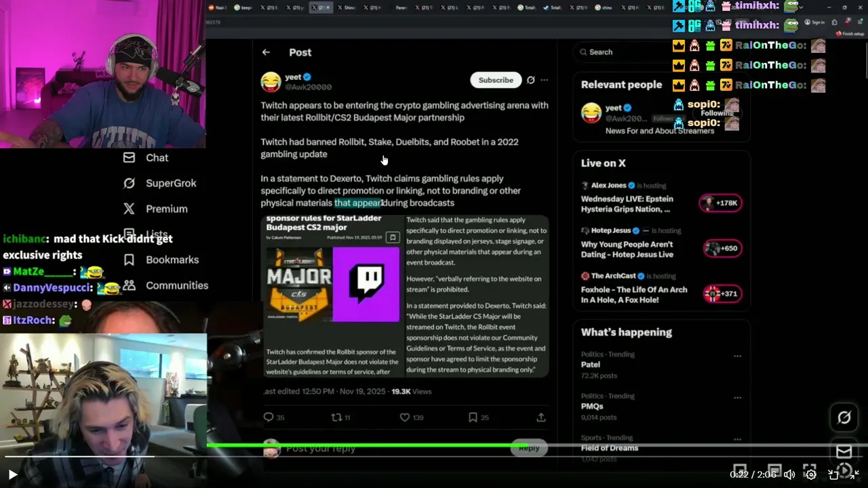The width and height of the screenshot is (868, 488).
Task: Close the active browser tab
Action: (x=328, y=7)
